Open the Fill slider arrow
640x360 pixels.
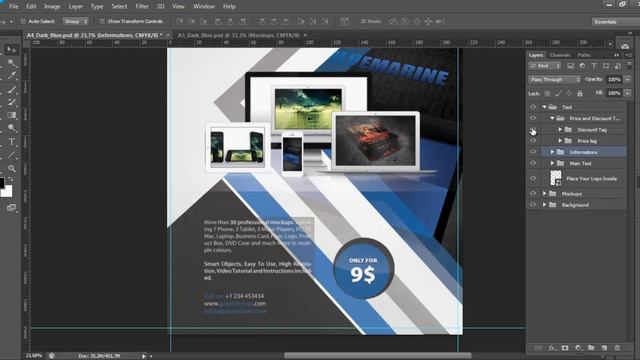point(628,93)
